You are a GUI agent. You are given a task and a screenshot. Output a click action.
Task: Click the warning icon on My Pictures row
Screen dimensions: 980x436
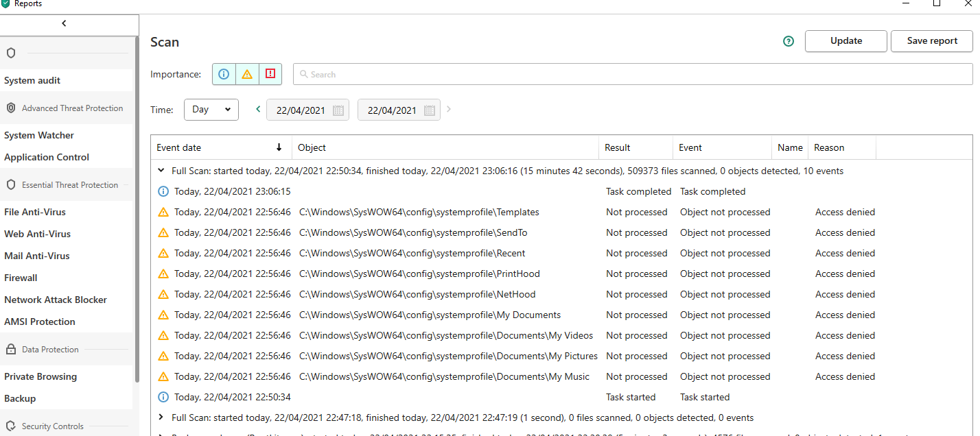pos(163,356)
